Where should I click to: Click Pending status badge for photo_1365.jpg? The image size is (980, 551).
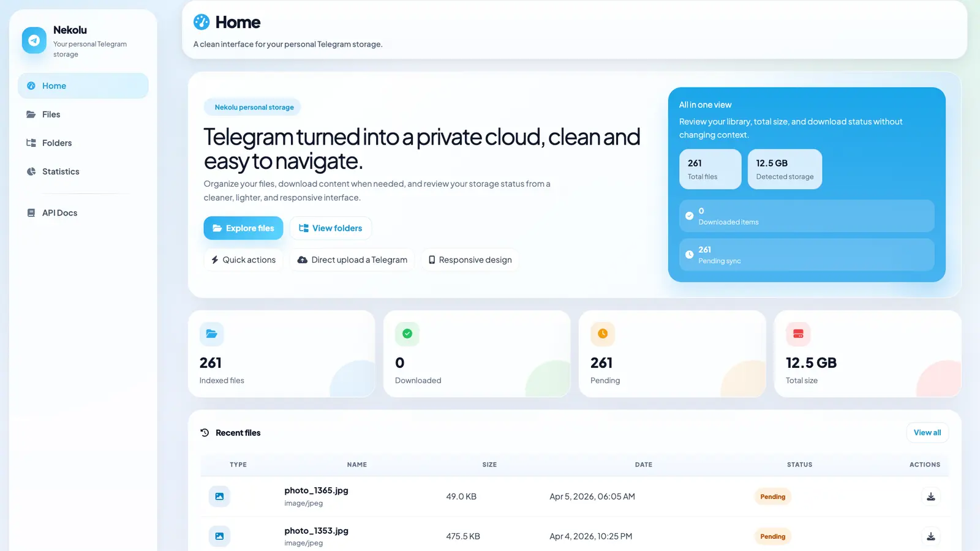(772, 497)
